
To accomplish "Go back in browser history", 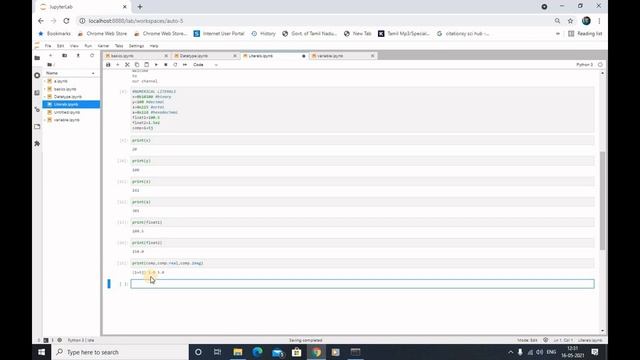I will (40, 21).
